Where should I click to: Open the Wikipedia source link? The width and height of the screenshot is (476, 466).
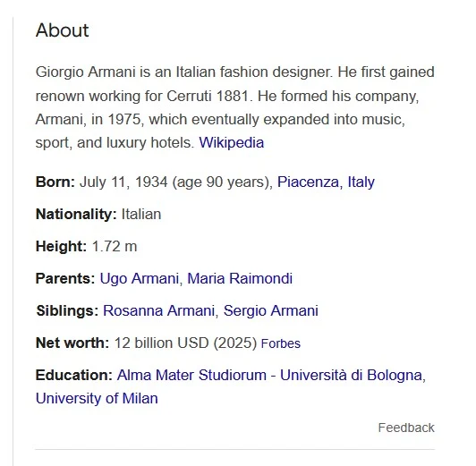pos(232,143)
